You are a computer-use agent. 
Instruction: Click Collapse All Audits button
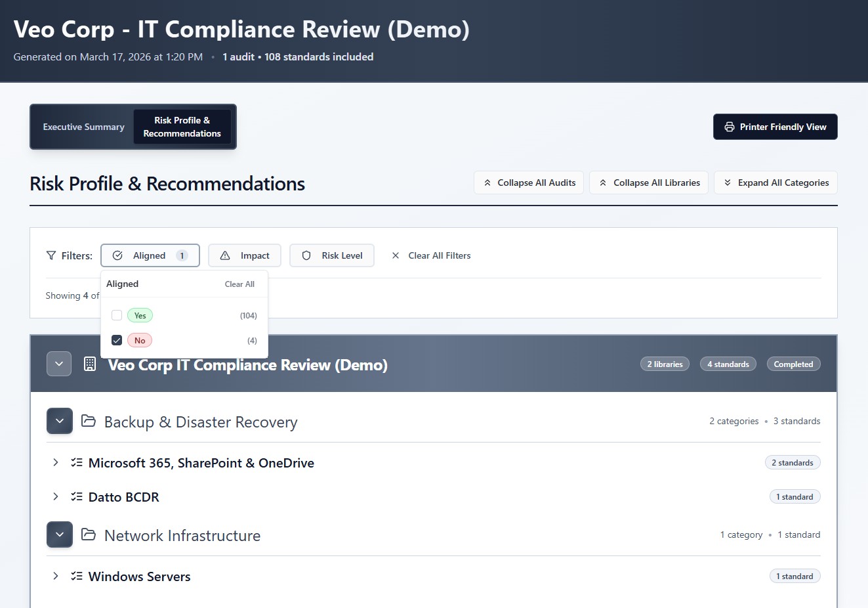[529, 183]
